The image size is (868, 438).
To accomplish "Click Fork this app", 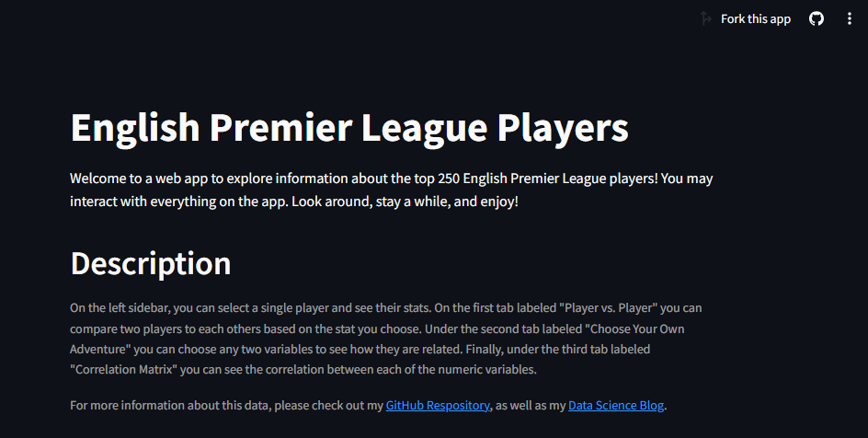I will tap(755, 18).
